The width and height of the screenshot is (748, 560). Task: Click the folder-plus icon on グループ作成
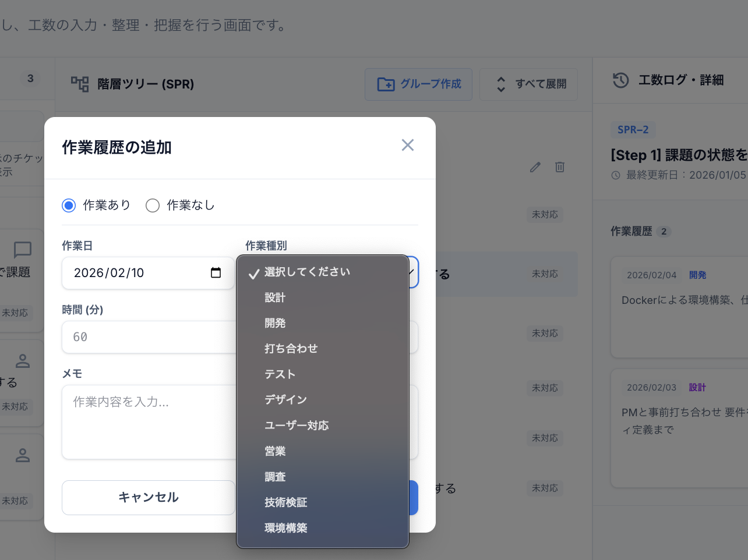(385, 84)
